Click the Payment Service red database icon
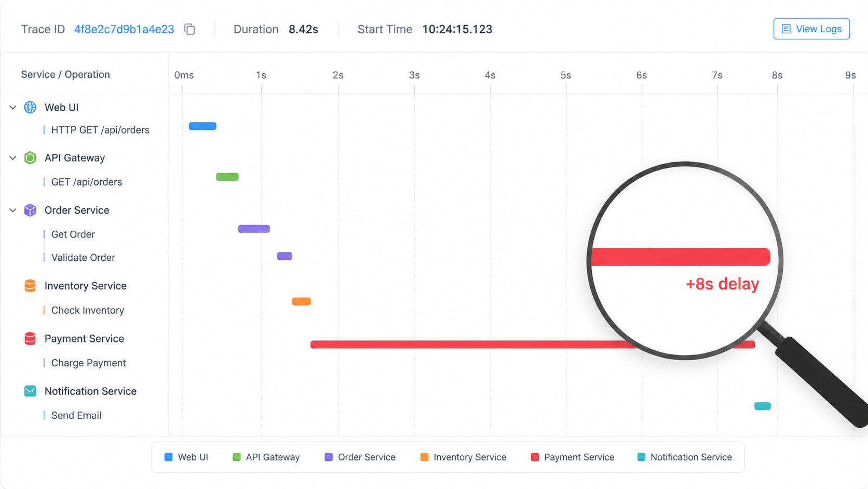The height and width of the screenshot is (489, 868). 30,339
